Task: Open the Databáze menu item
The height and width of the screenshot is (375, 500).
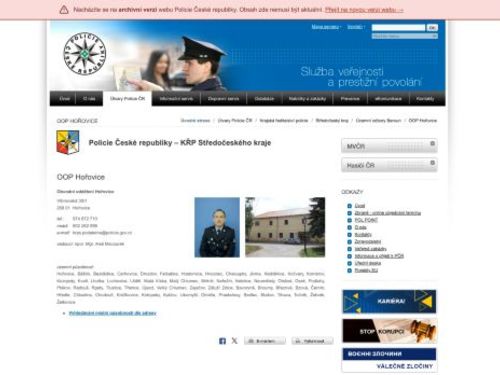Action: point(264,99)
